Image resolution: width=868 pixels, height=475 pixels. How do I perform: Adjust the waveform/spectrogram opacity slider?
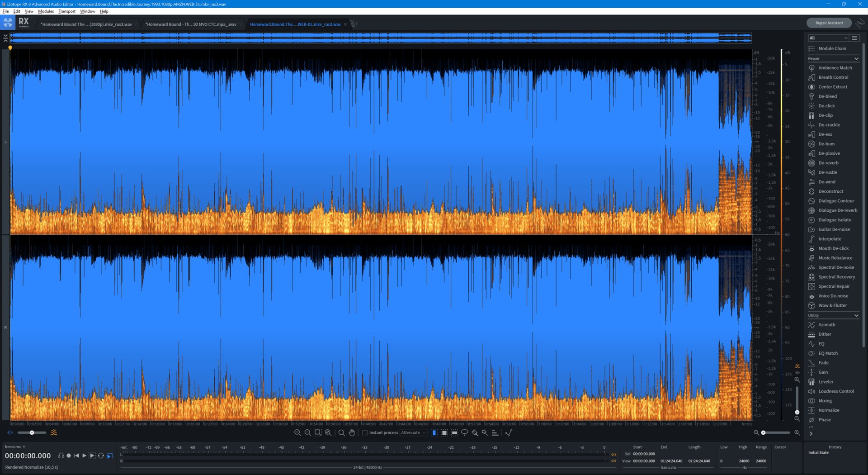point(32,433)
